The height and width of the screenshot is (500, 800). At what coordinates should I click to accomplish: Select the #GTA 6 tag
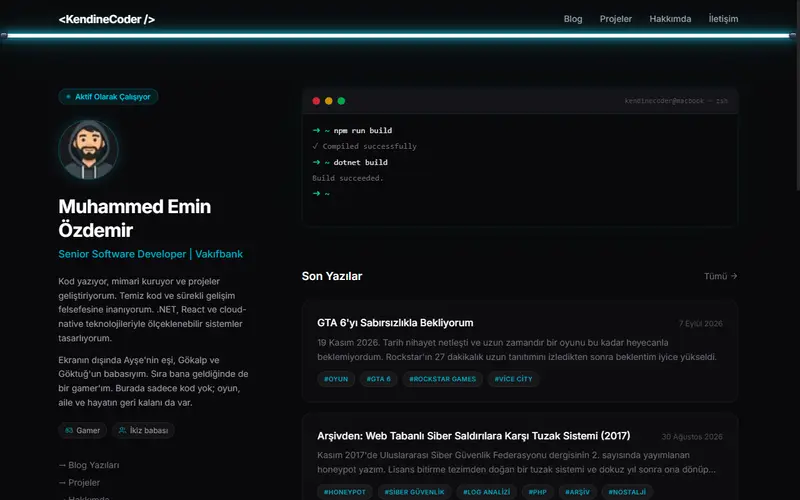pos(379,379)
